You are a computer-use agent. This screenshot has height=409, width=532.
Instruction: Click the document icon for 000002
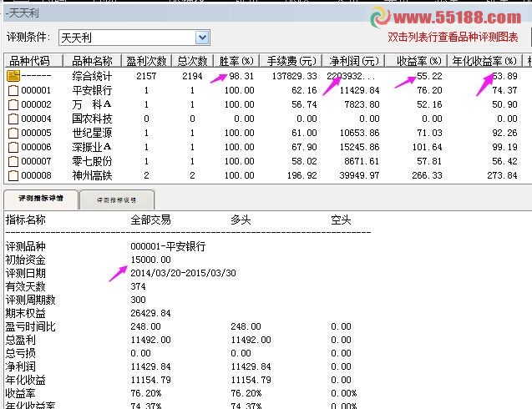(x=13, y=105)
